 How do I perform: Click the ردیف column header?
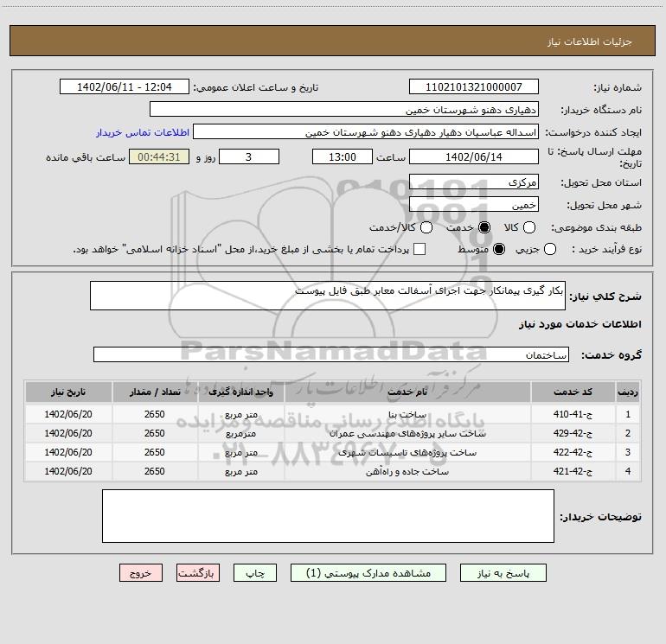pyautogui.click(x=628, y=392)
